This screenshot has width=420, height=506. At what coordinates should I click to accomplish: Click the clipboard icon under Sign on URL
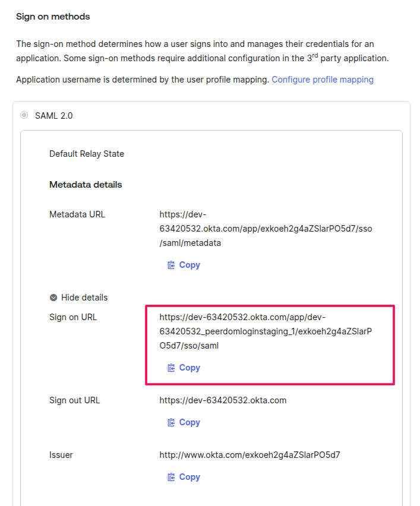point(171,368)
